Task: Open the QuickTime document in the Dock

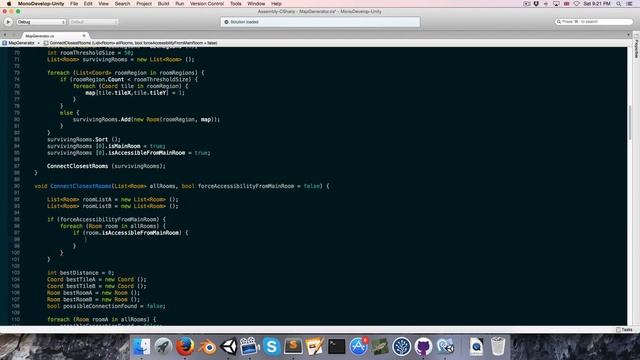Action: click(476, 347)
